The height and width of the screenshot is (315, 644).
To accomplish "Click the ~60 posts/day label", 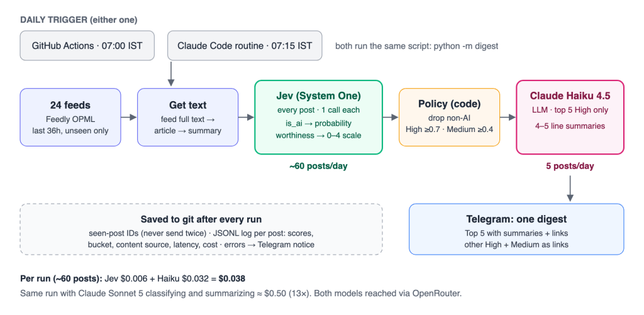I will 319,167.
